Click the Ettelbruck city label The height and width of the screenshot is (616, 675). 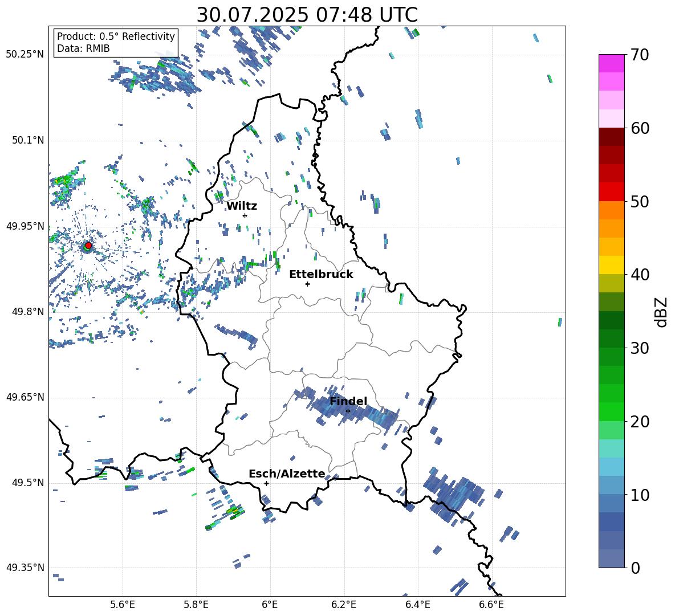(x=321, y=275)
